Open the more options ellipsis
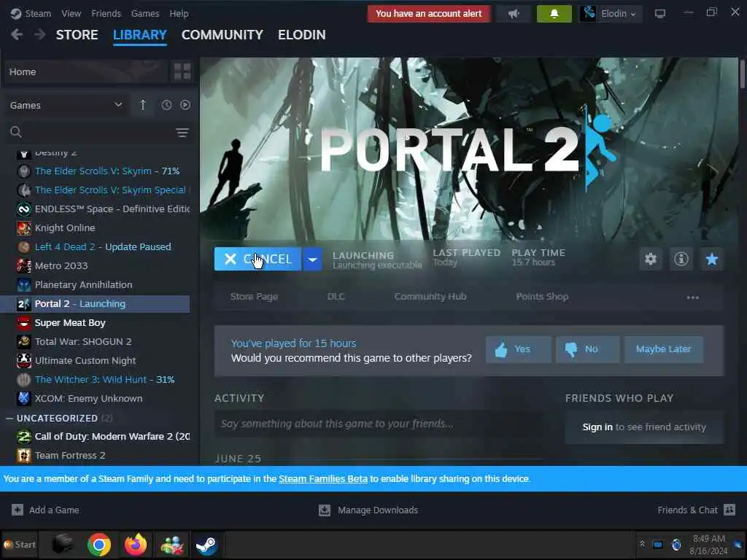 [x=693, y=297]
